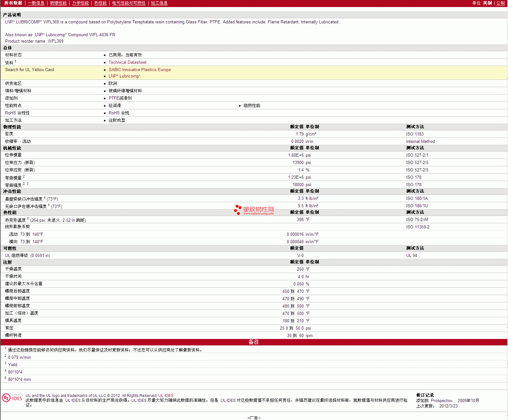The width and height of the screenshot is (508, 420).
Task: Click Search for UL Yellow Card
Action: 30,70
